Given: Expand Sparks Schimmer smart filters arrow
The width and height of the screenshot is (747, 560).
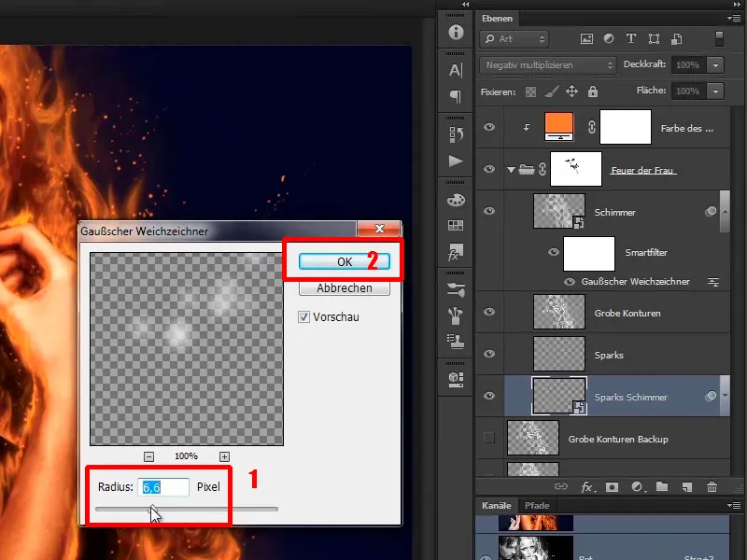Looking at the screenshot, I should [725, 396].
